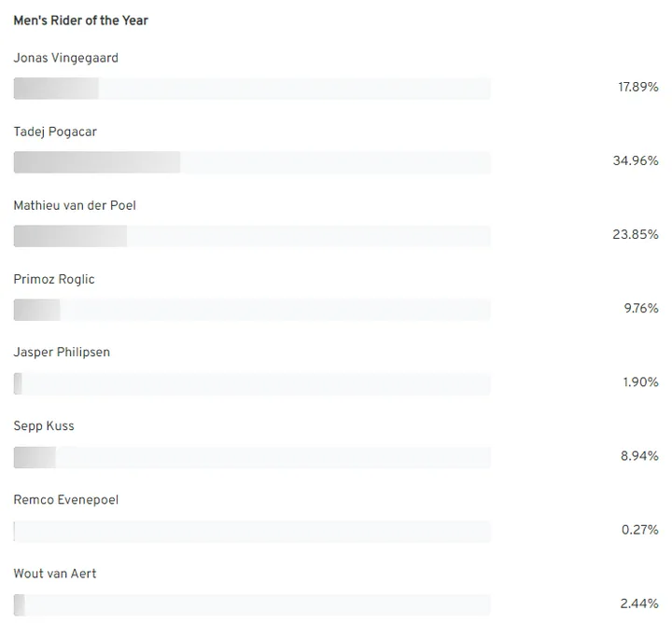Click the 23.85% percentage value

pos(636,234)
